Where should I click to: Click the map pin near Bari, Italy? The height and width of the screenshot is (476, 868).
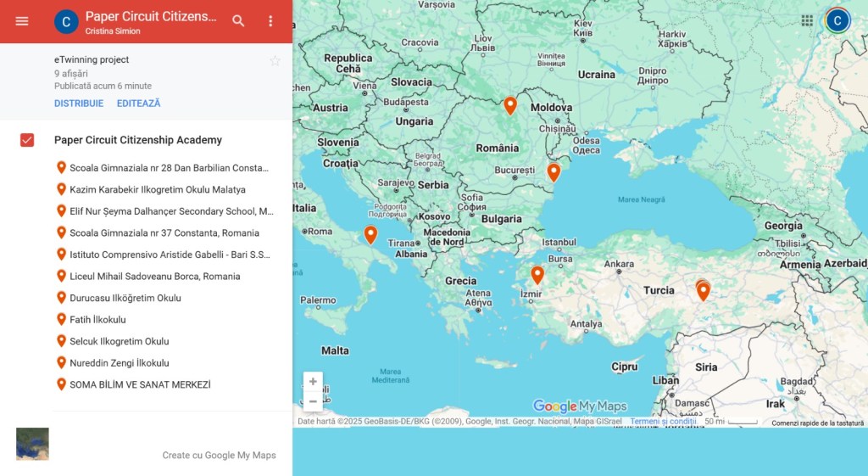(370, 234)
